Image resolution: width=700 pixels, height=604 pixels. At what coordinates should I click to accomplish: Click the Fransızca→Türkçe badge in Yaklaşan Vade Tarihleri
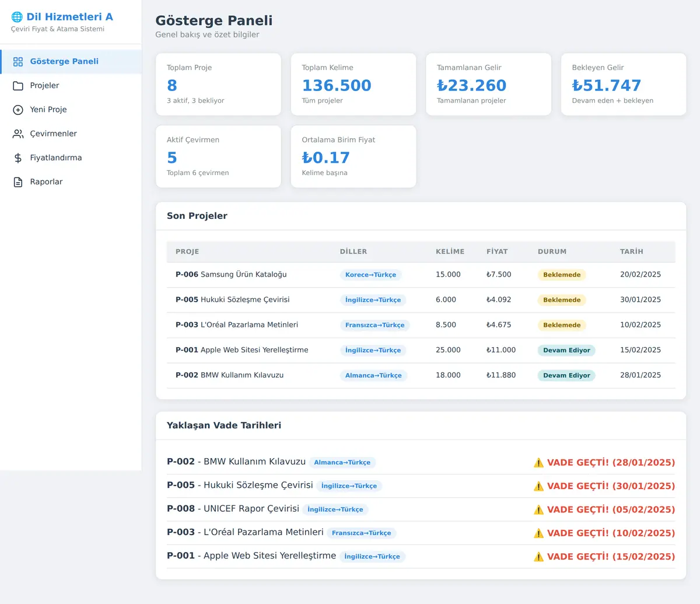coord(362,533)
